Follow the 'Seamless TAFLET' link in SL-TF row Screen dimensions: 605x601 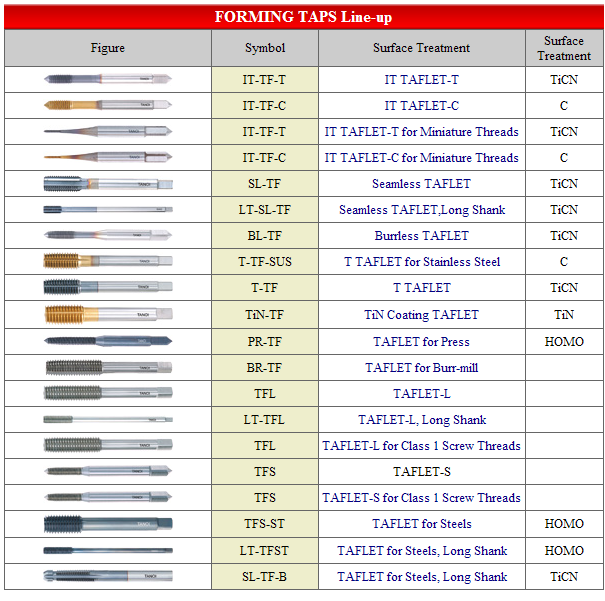pyautogui.click(x=421, y=184)
